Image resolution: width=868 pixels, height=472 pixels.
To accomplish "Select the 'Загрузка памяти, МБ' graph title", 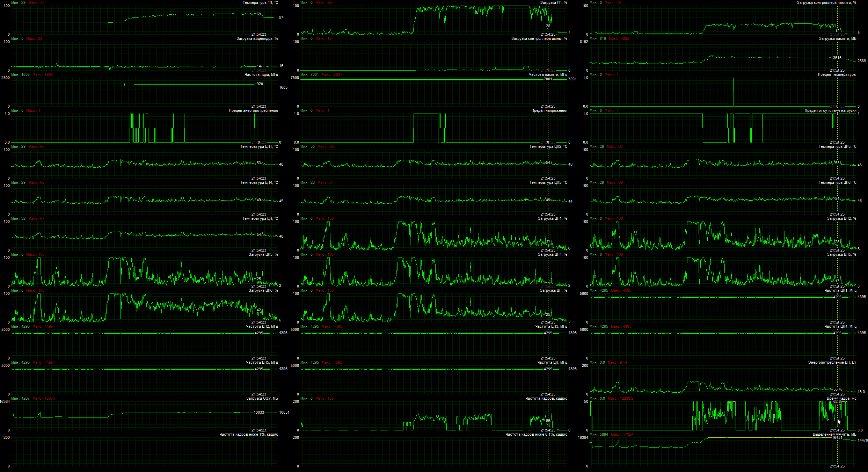I will pos(838,38).
